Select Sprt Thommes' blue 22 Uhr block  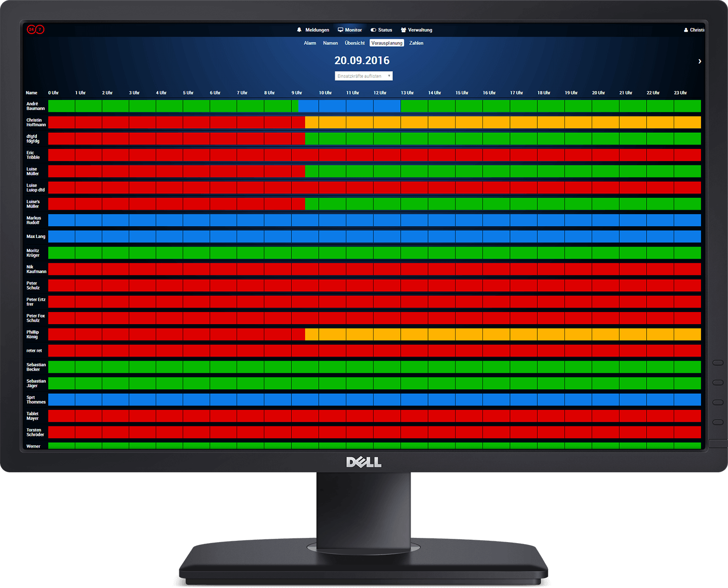pos(660,400)
